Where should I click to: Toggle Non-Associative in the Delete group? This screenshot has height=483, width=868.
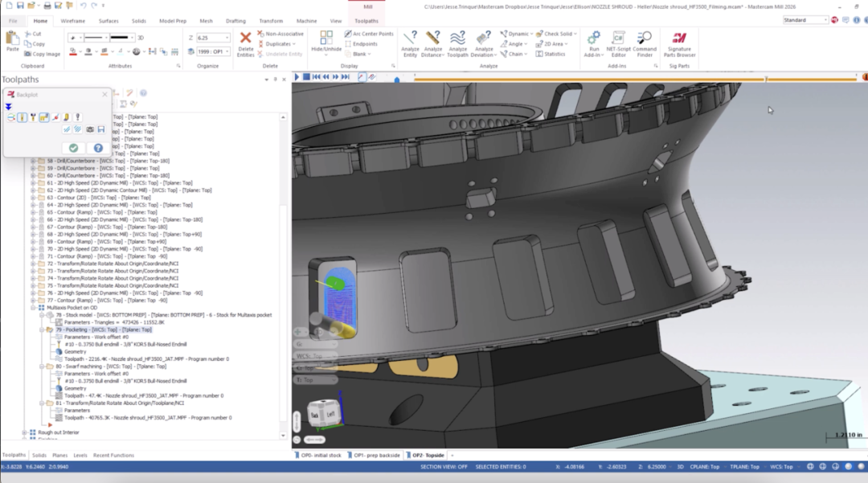(x=280, y=34)
